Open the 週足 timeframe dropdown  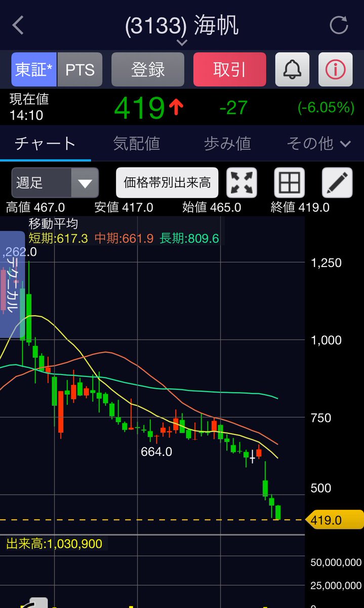click(x=55, y=182)
